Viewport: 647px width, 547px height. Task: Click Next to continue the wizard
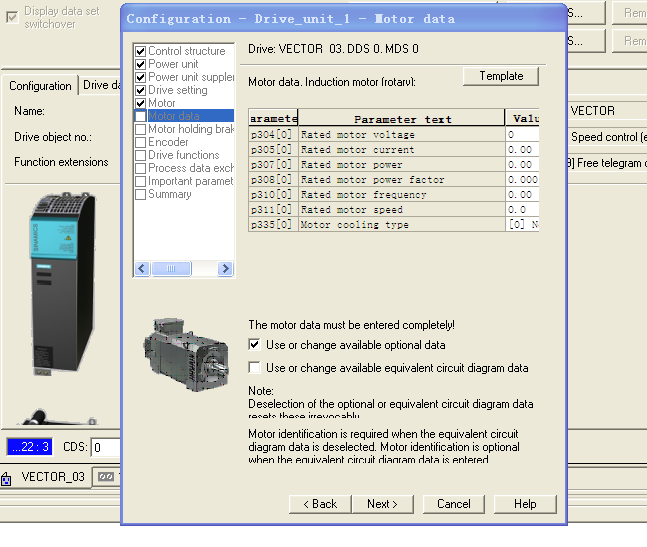coord(382,504)
